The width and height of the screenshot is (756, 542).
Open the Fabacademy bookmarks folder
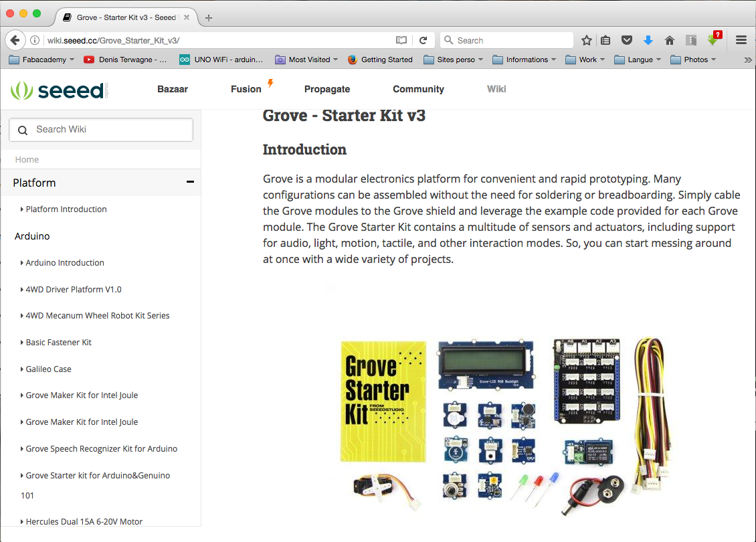pyautogui.click(x=41, y=60)
